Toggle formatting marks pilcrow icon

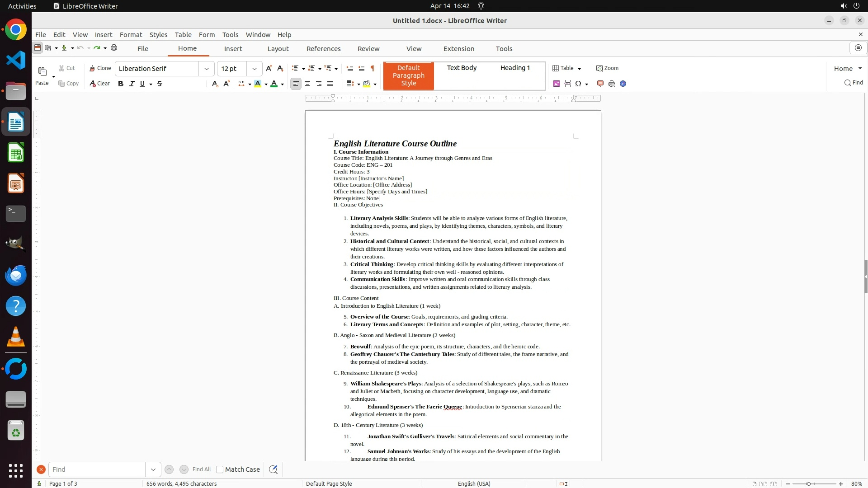[x=373, y=68]
